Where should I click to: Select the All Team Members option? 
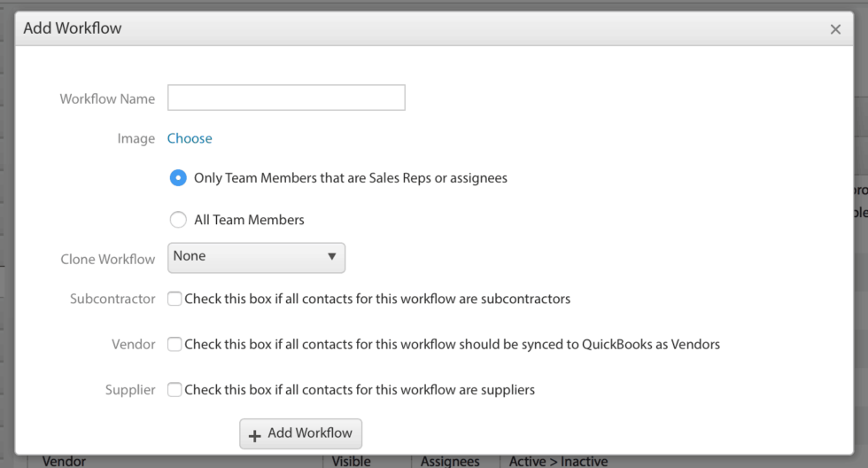point(178,220)
